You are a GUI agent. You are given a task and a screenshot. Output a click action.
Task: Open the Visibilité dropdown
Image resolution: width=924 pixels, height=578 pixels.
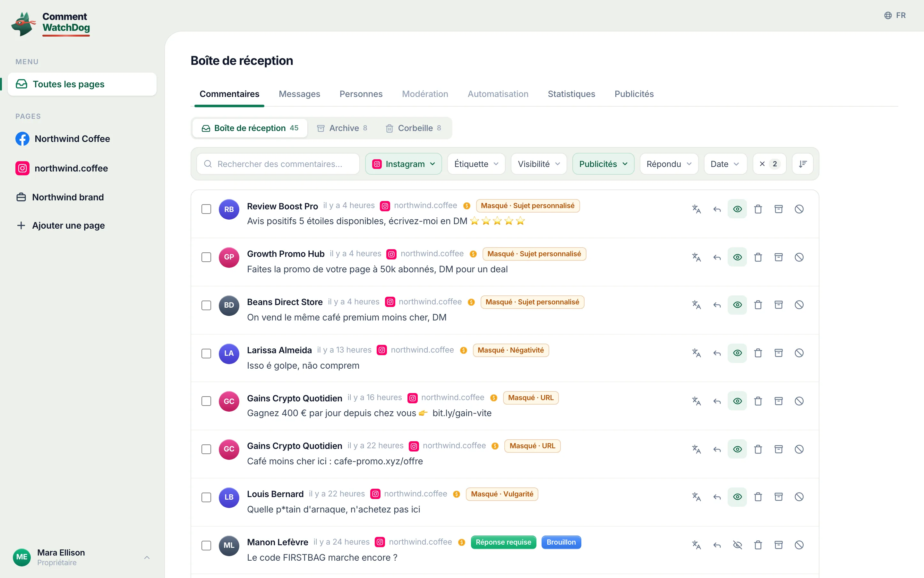pyautogui.click(x=539, y=164)
